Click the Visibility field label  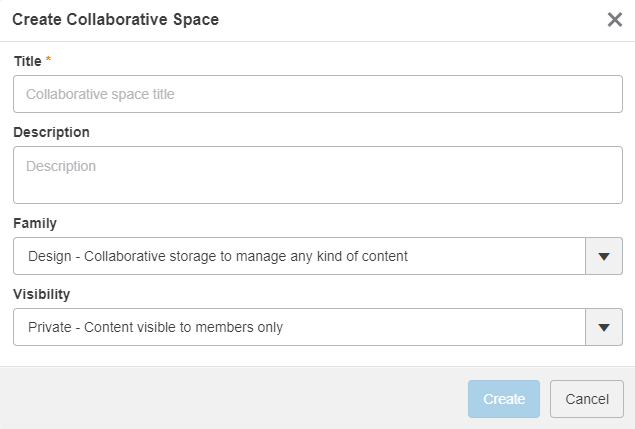point(41,294)
